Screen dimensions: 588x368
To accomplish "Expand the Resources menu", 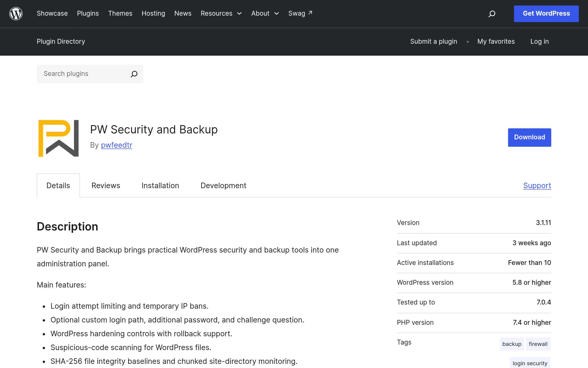I will [221, 13].
